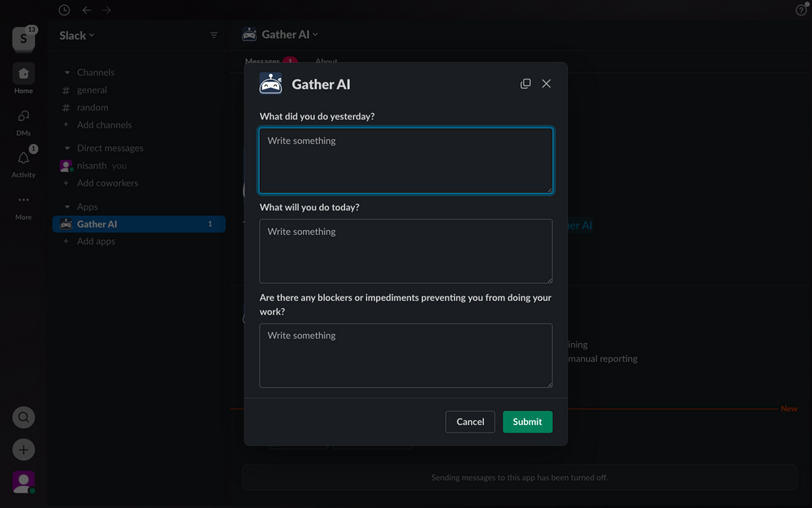
Task: Select Gather AI in the Apps list
Action: click(139, 224)
